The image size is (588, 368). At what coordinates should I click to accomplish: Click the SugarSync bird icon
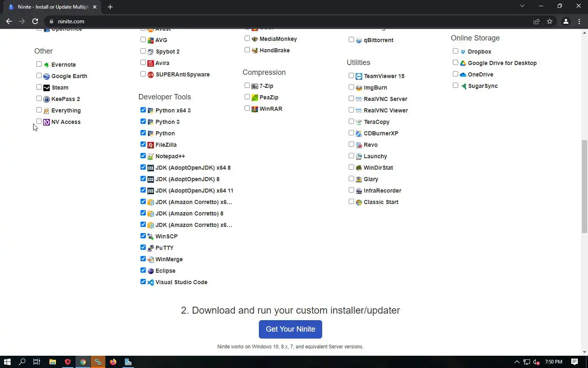[x=463, y=86]
